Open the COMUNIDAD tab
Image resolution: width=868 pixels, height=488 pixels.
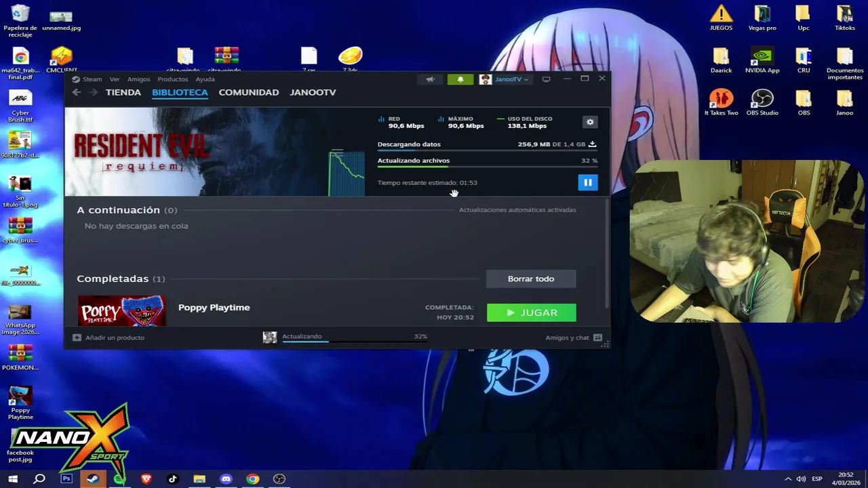pos(249,92)
